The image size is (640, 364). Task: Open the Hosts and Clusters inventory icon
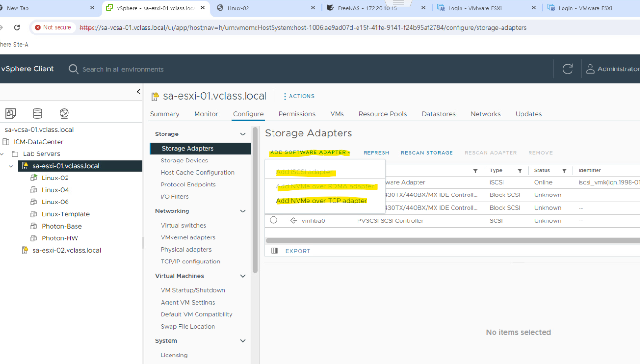pyautogui.click(x=10, y=113)
